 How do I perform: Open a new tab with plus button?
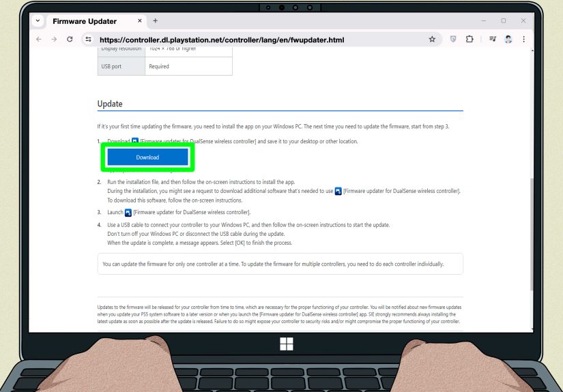[155, 21]
